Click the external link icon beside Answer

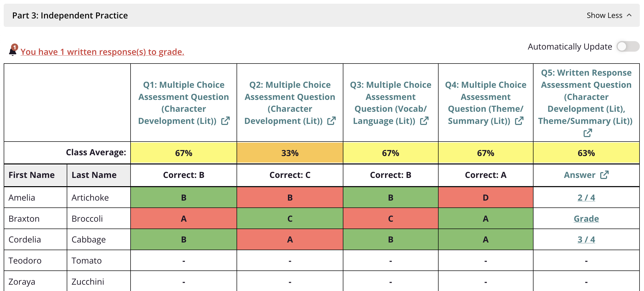click(x=604, y=175)
